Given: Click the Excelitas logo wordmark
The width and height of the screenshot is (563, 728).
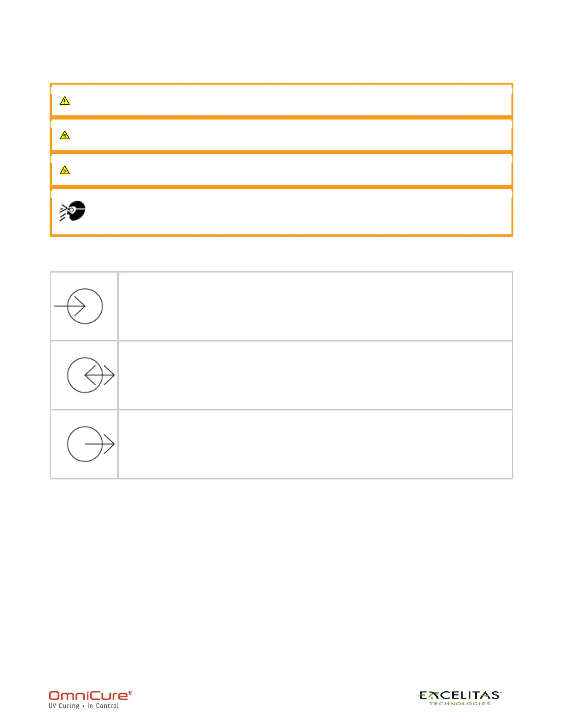Looking at the screenshot, I should click(x=460, y=695).
